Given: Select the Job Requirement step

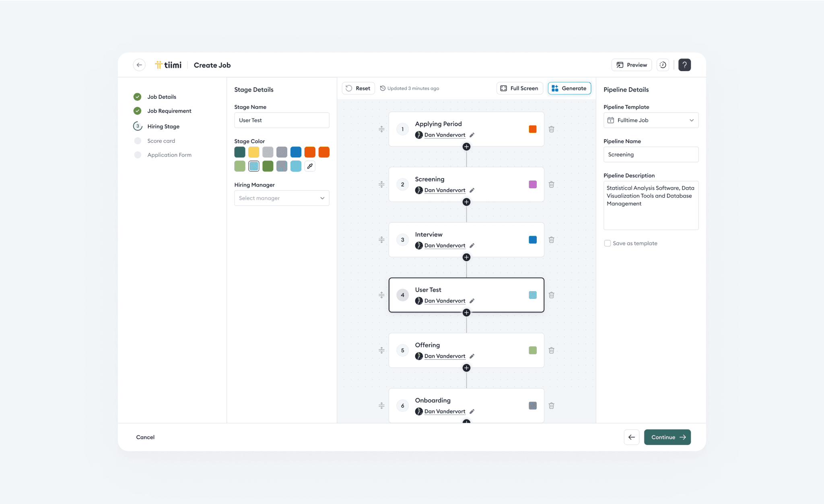Looking at the screenshot, I should (138, 111).
